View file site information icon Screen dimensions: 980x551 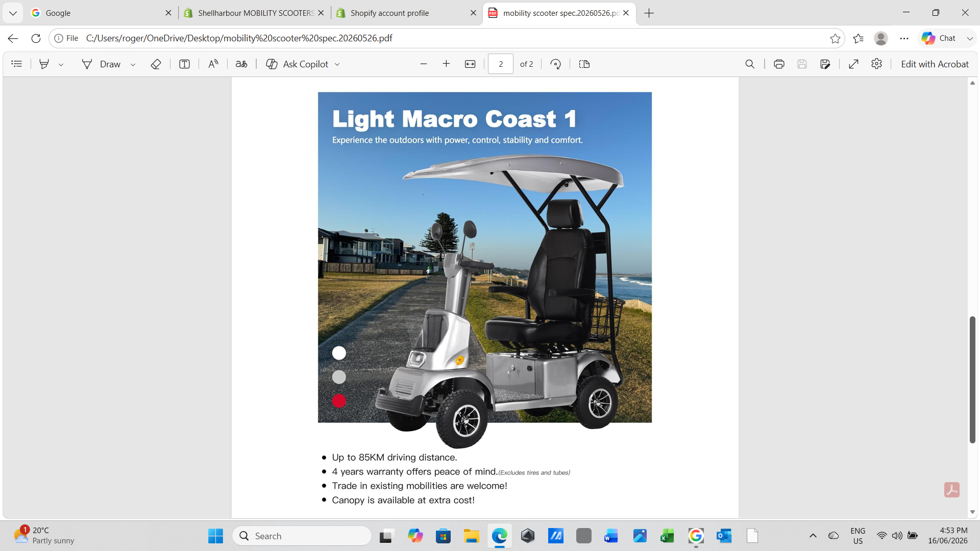click(x=66, y=38)
